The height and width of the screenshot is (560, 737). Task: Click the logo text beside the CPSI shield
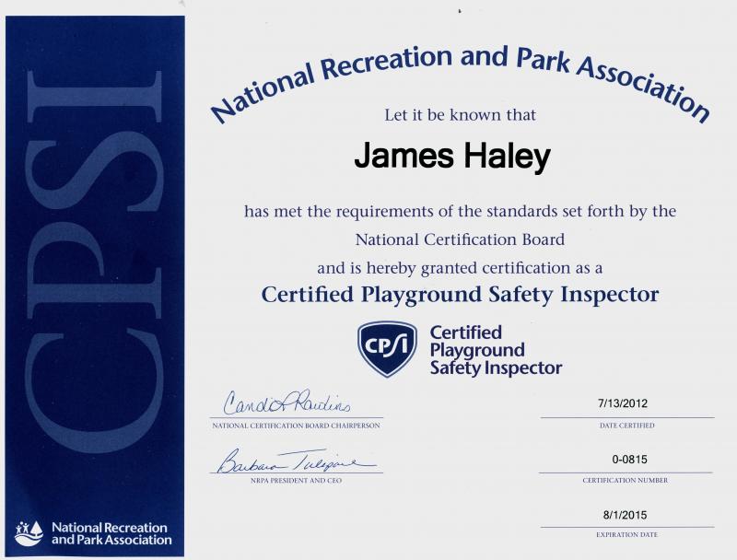click(496, 350)
